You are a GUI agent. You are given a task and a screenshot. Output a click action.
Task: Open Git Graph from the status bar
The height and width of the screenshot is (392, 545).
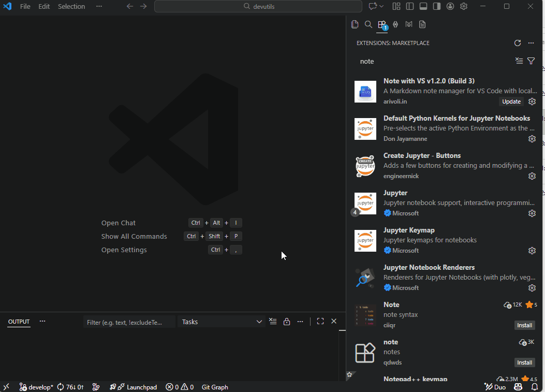(x=214, y=387)
